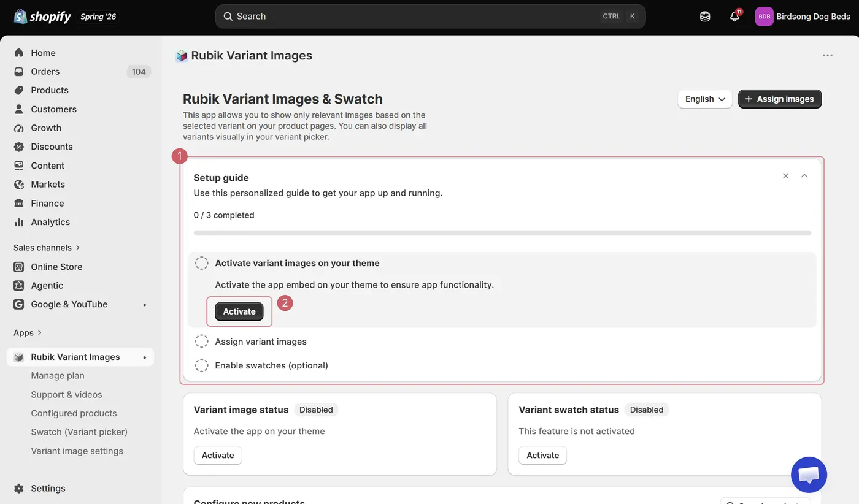This screenshot has width=859, height=504.
Task: Toggle the 'Enable swatches (optional)' step circle
Action: click(x=201, y=365)
